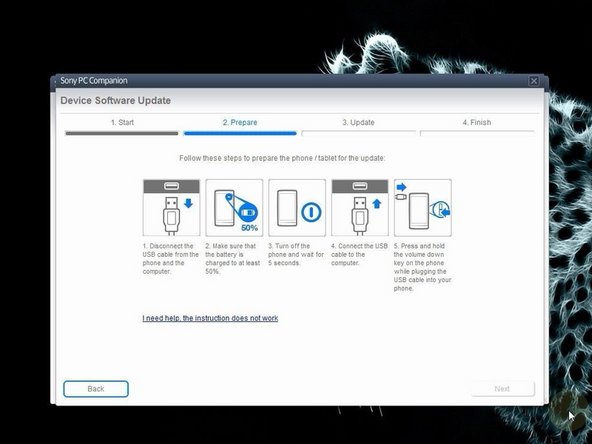Select the '1. Start' step tab
Image resolution: width=592 pixels, height=444 pixels.
click(122, 122)
